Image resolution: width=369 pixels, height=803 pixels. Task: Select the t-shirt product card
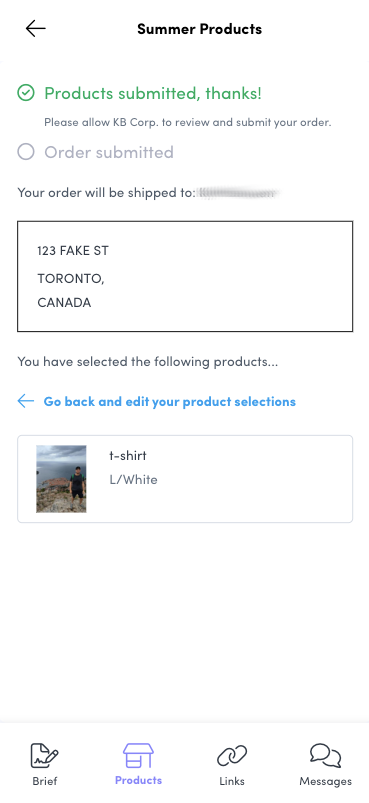tap(185, 479)
